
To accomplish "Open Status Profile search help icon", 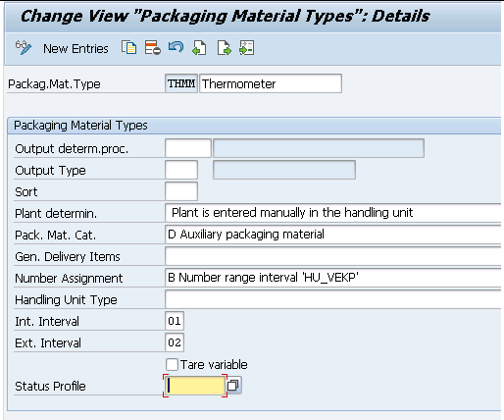I will tap(233, 386).
